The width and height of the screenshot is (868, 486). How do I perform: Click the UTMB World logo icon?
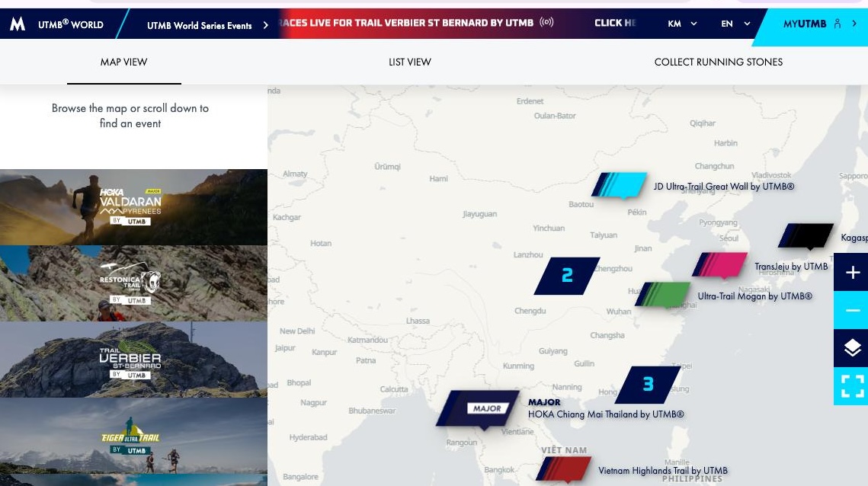pos(18,24)
